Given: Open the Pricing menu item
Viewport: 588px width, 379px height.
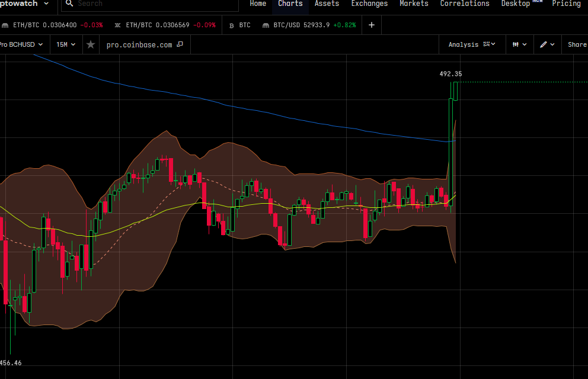Looking at the screenshot, I should (x=566, y=4).
